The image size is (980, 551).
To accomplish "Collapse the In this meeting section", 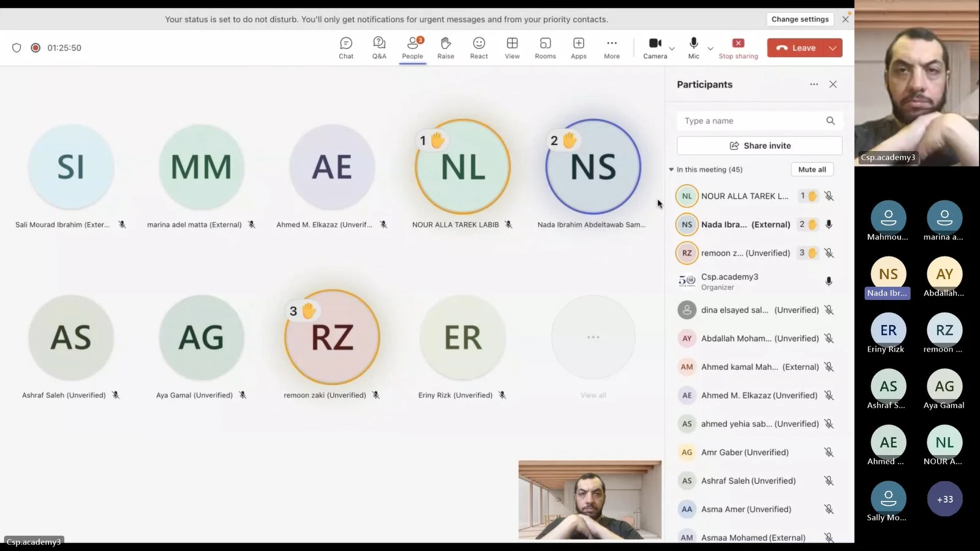I will point(671,170).
